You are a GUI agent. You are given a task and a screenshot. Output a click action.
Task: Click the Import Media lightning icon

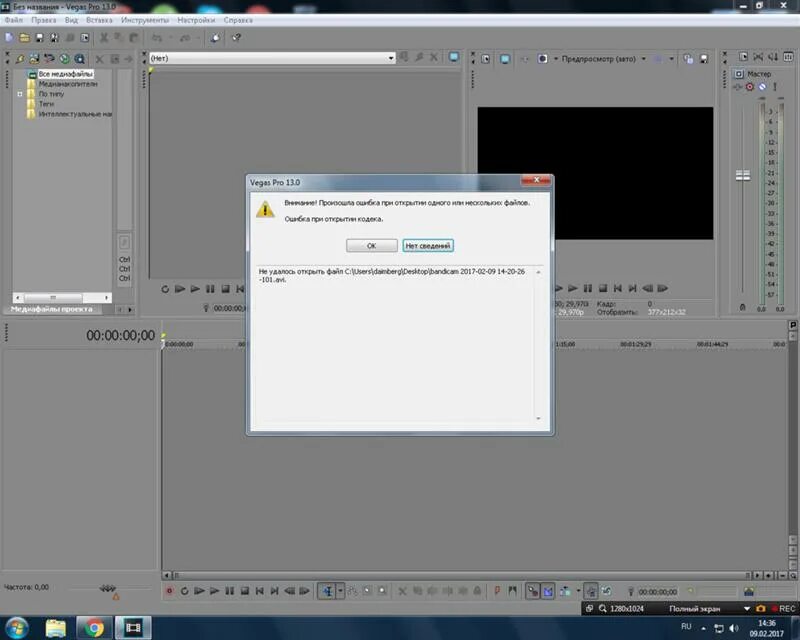point(19,59)
